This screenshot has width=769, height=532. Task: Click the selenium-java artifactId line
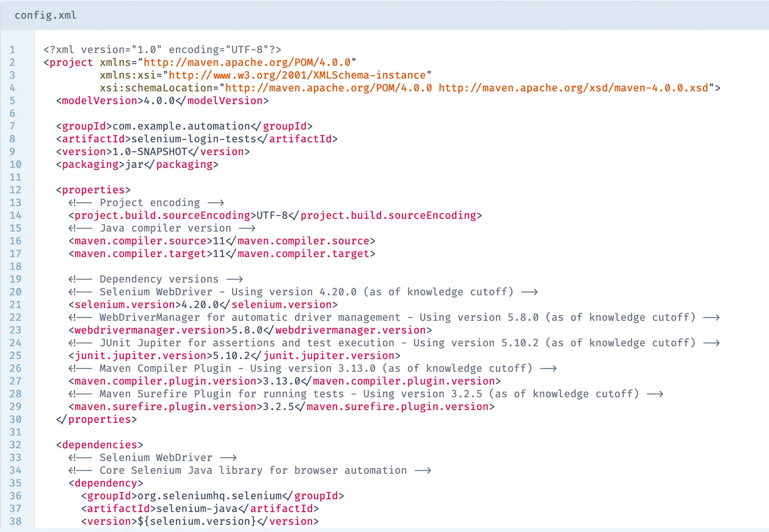[200, 509]
